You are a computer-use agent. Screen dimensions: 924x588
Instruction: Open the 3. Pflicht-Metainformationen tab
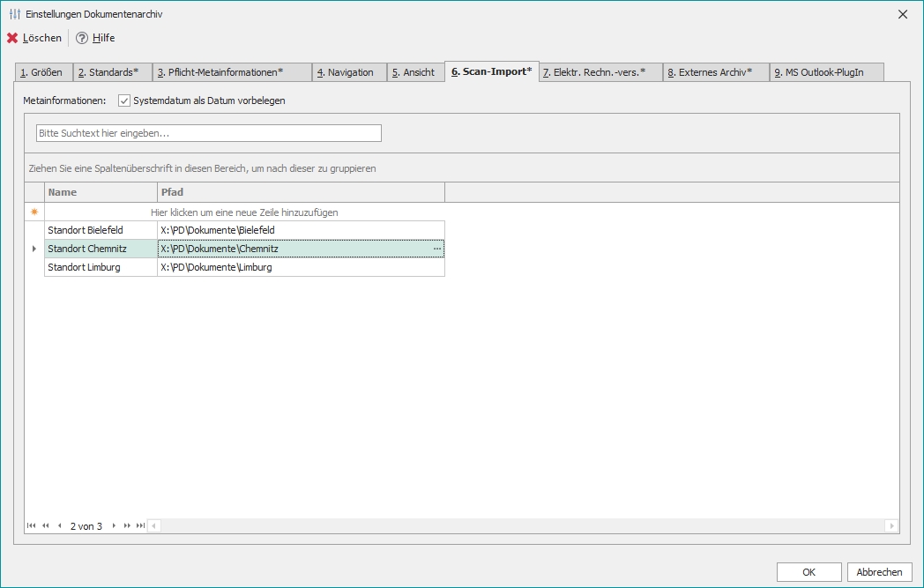[x=232, y=72]
